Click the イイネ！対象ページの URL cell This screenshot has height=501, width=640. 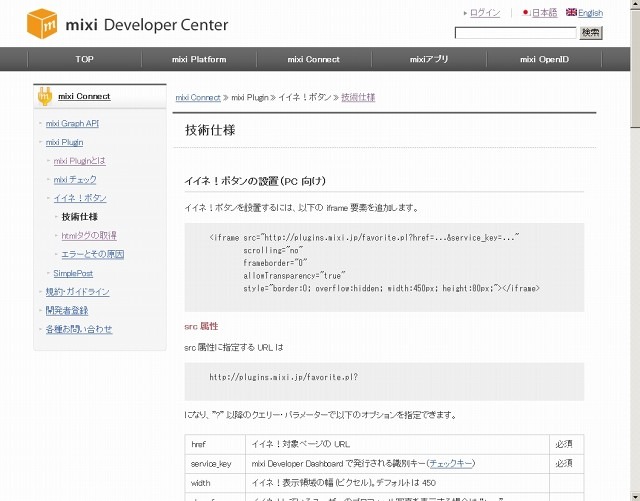click(398, 444)
